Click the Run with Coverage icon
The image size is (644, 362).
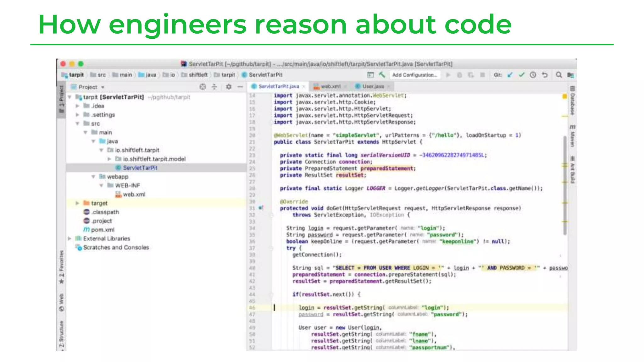pos(471,75)
